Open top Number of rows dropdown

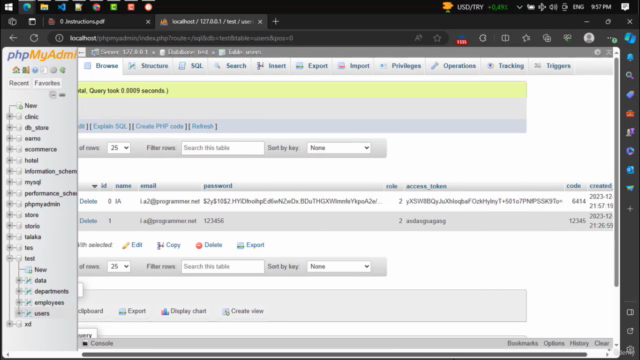[119, 148]
